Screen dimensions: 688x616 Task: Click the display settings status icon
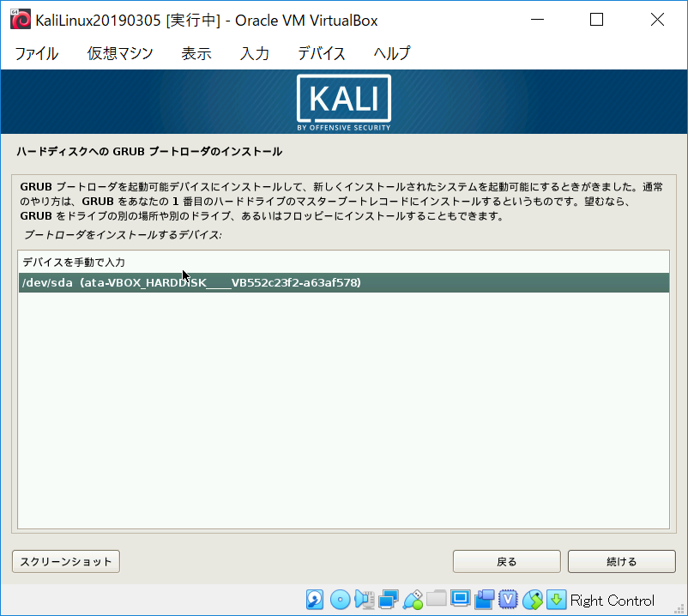(x=461, y=599)
